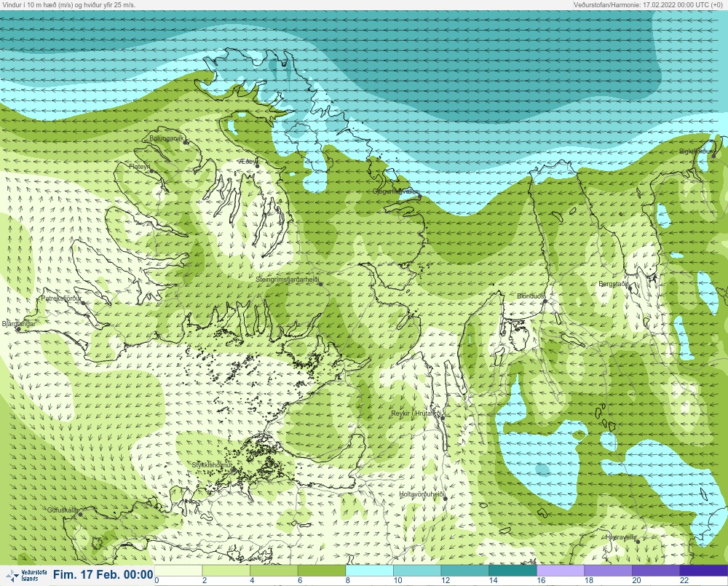Select the 18–20 m/s medium purple legend swatch

(608, 570)
